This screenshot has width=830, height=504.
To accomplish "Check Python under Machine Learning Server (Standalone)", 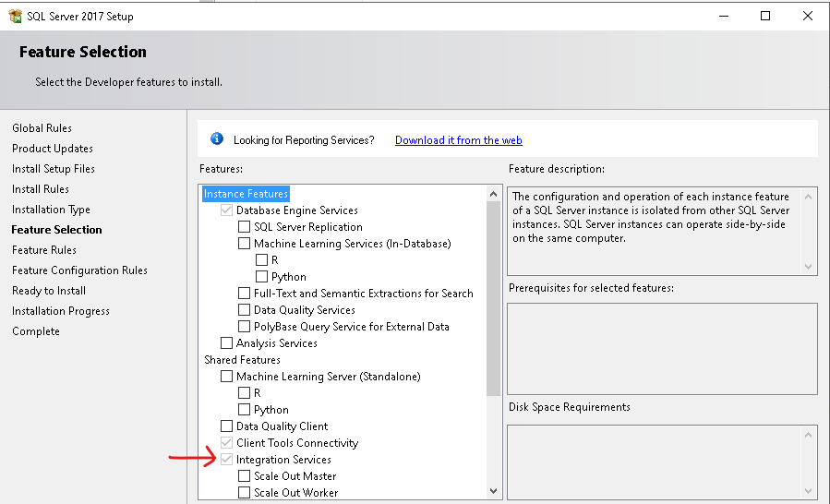I will (x=245, y=410).
